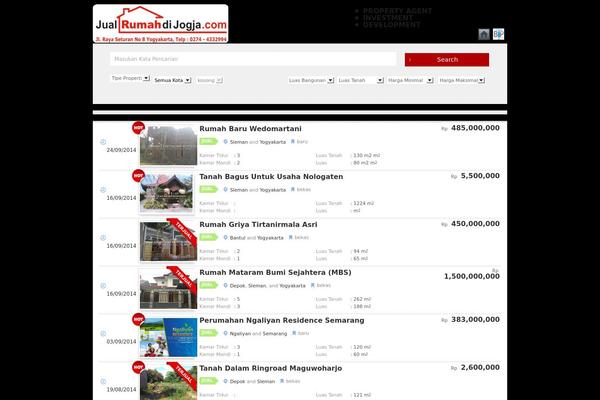Click location pin on Tanah Dalam Ringroad row
Viewport: 600px width, 400px height.
(225, 381)
